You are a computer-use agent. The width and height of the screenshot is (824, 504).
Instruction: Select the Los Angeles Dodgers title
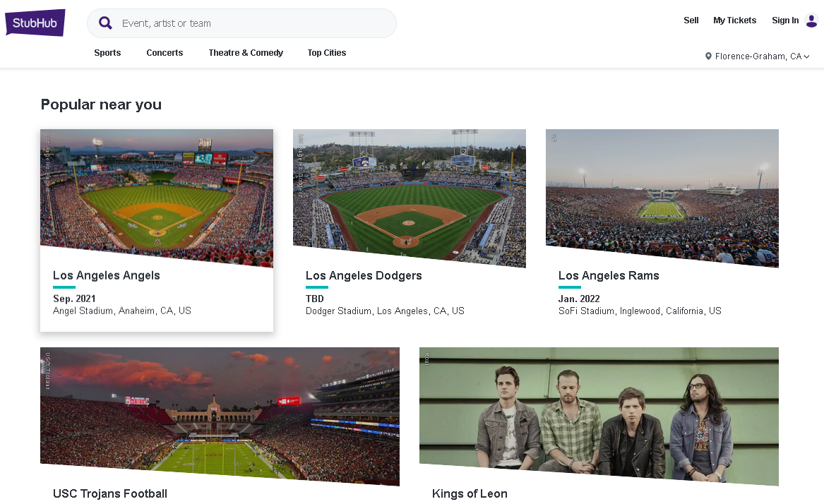364,275
